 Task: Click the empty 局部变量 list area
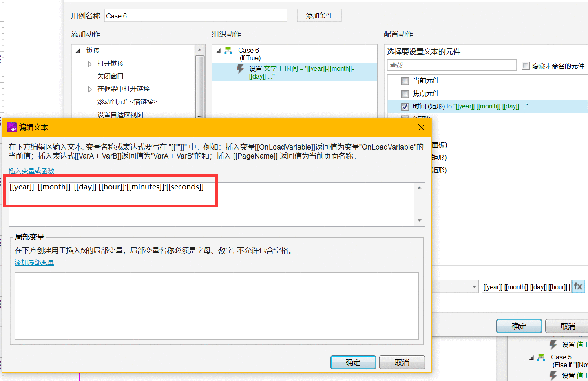[217, 306]
